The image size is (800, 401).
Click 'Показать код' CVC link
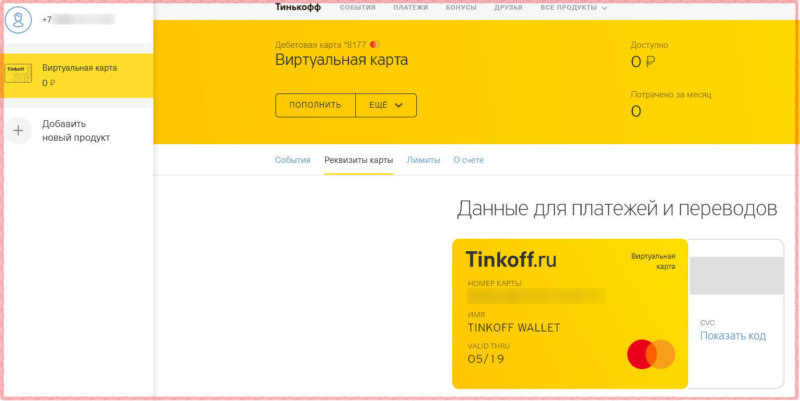coord(733,336)
